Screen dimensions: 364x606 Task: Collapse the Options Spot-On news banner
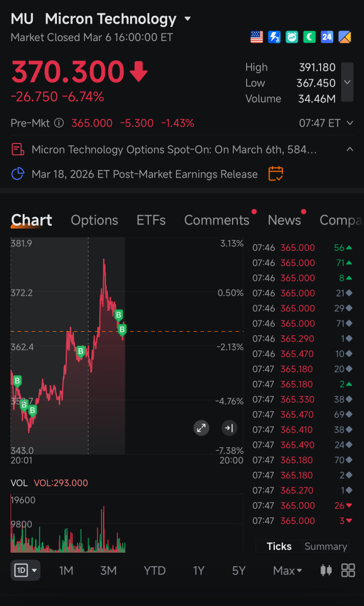350,149
